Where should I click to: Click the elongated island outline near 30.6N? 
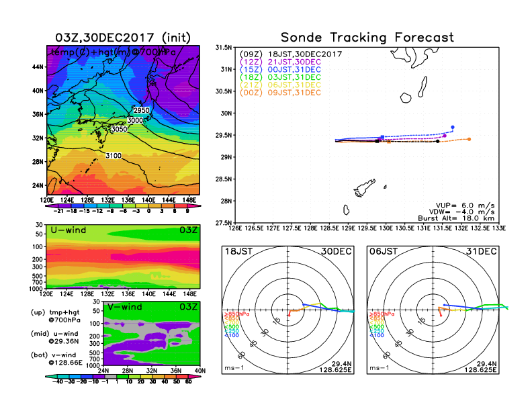(x=423, y=87)
